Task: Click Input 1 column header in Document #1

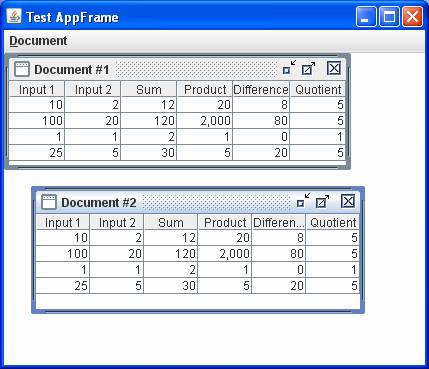Action: (x=37, y=89)
